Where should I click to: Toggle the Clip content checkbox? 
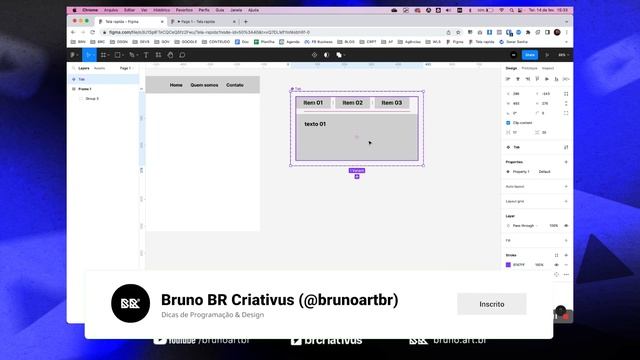(508, 122)
